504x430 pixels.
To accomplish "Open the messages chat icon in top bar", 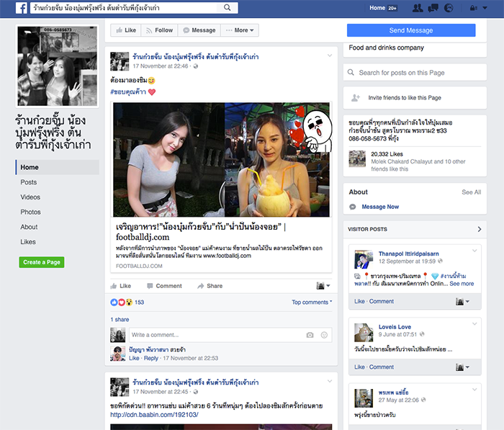I will [433, 8].
